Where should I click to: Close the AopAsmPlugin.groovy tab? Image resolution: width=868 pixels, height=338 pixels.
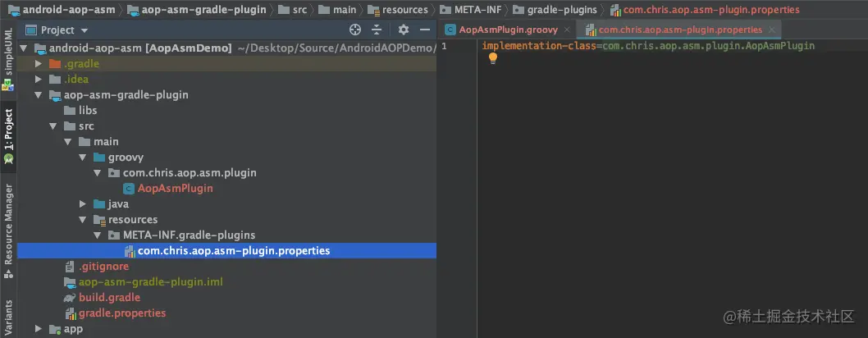click(x=567, y=30)
